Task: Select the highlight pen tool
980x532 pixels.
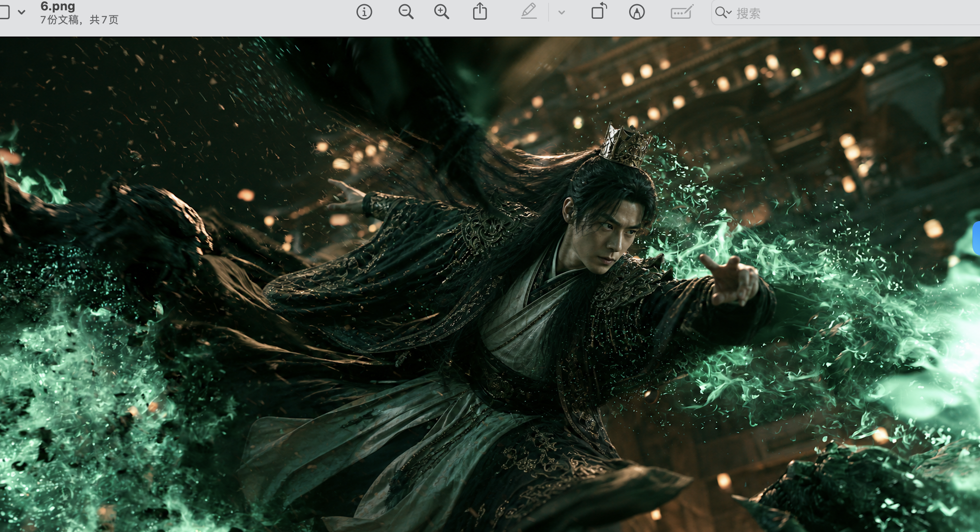Action: point(529,11)
